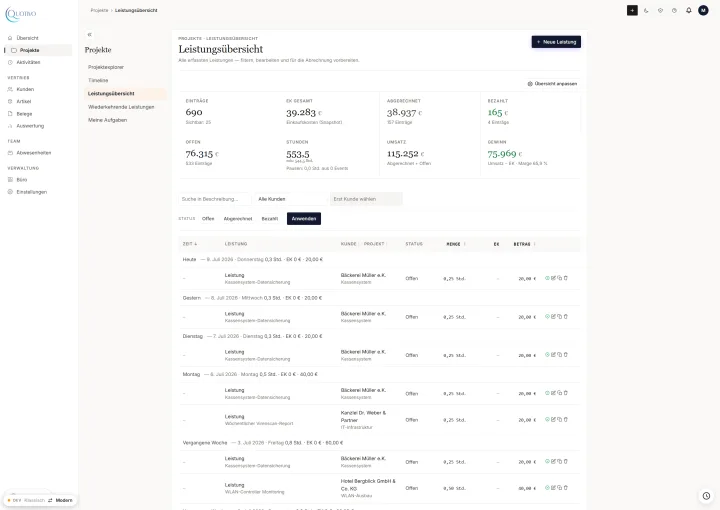
Task: Edit the Hotel Bergblick entry
Action: coord(553,488)
